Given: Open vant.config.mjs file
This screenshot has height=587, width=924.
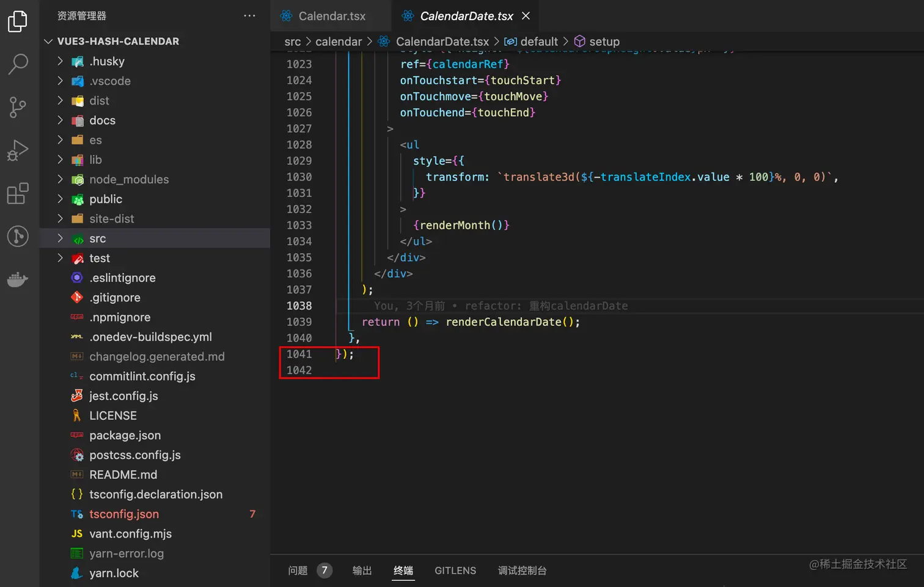Looking at the screenshot, I should click(x=155, y=534).
